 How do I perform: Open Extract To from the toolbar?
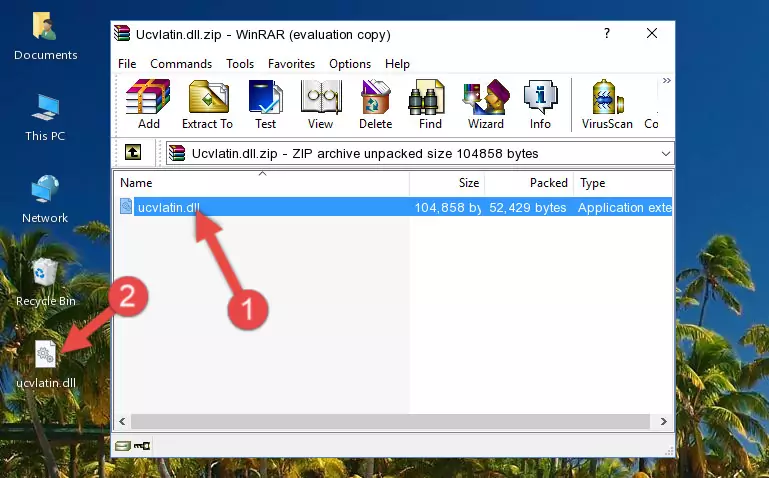(x=207, y=104)
